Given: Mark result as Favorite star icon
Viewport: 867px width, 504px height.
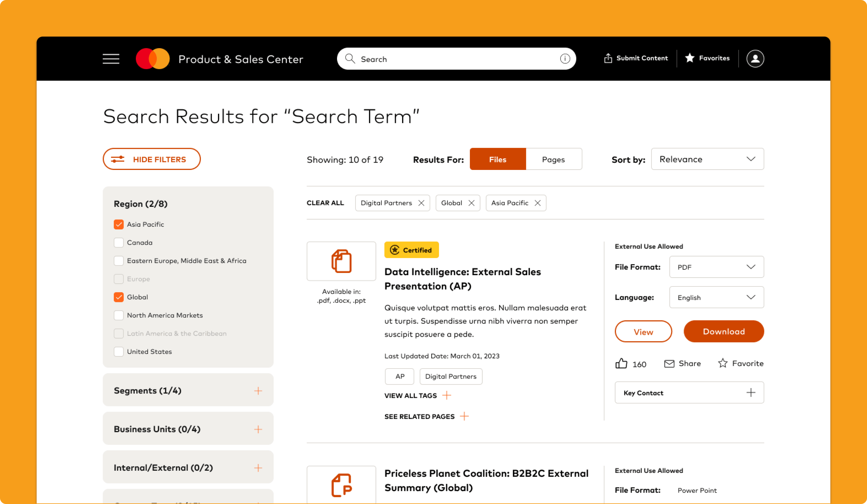Looking at the screenshot, I should pos(723,363).
